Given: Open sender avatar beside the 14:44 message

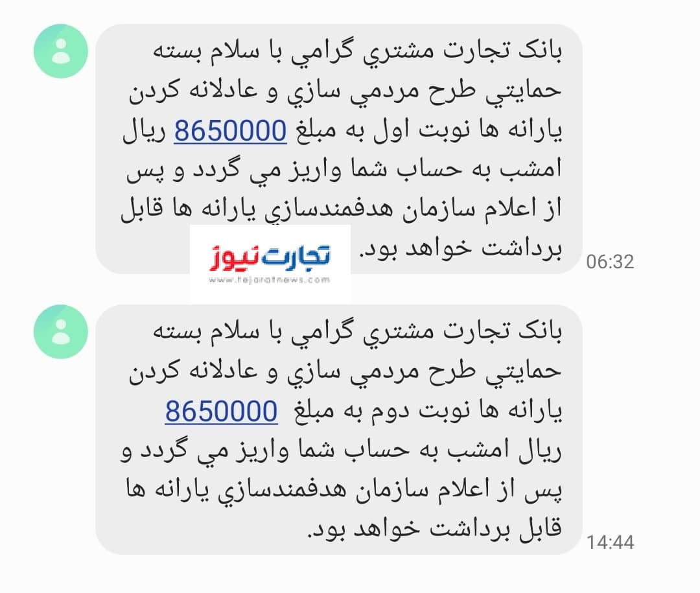Looking at the screenshot, I should [x=61, y=332].
